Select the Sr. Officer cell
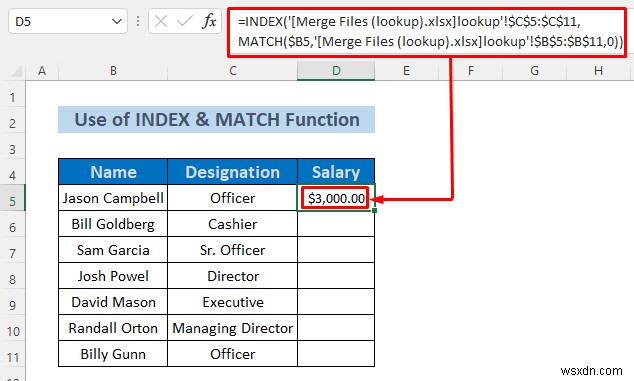Screen dimensions: 634x381 [x=232, y=250]
